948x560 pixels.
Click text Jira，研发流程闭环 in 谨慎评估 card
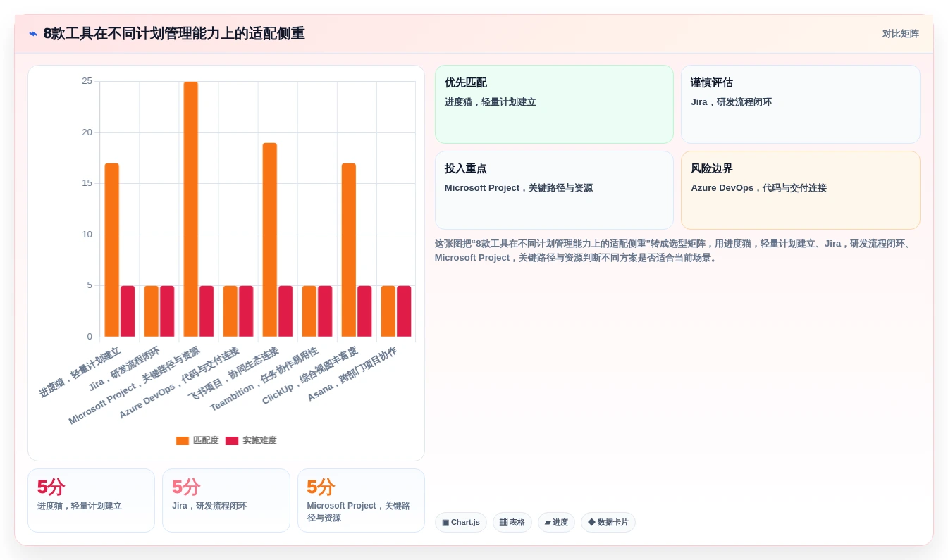(731, 102)
